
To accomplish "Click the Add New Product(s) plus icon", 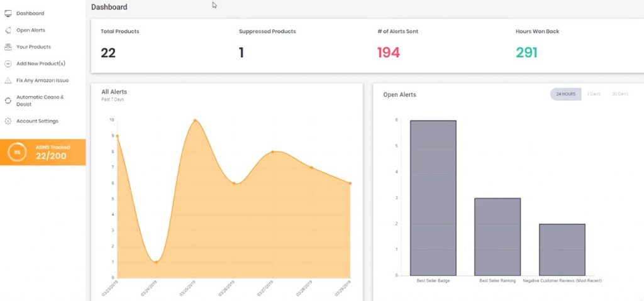I will point(8,63).
